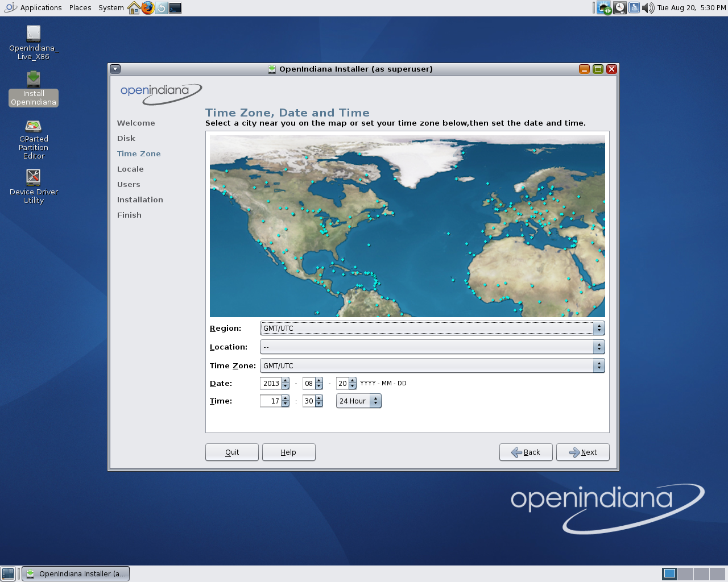Click inside the hour input field
This screenshot has width=728, height=582.
270,401
